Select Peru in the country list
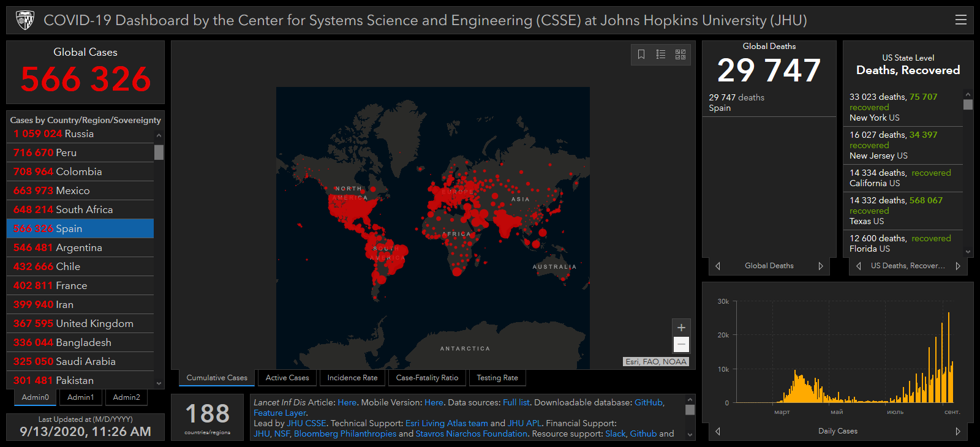The image size is (980, 447). click(x=80, y=152)
